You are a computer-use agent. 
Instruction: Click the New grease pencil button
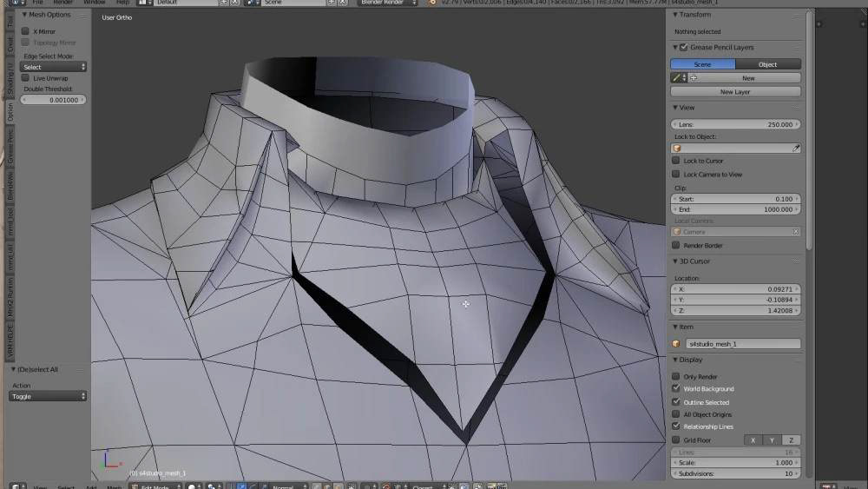(x=748, y=78)
